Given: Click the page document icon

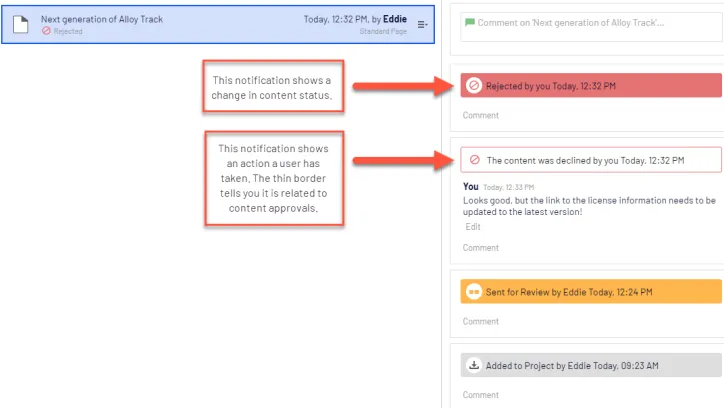Looking at the screenshot, I should coord(20,24).
